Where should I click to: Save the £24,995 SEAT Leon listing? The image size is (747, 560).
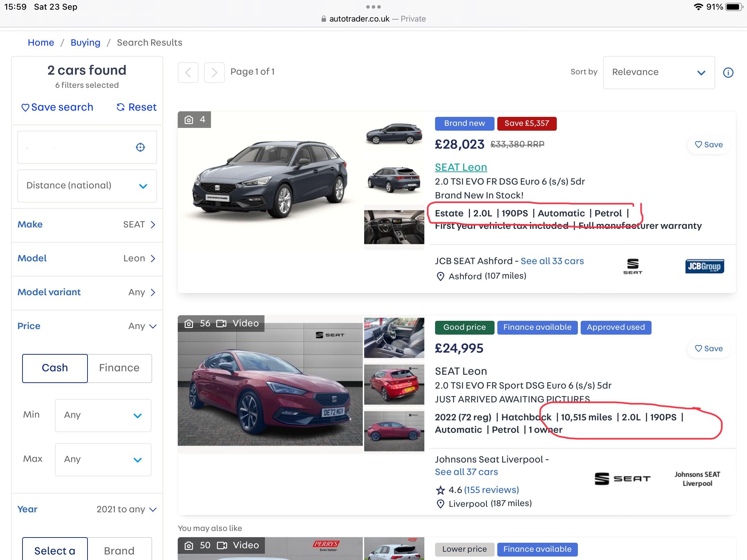tap(709, 348)
